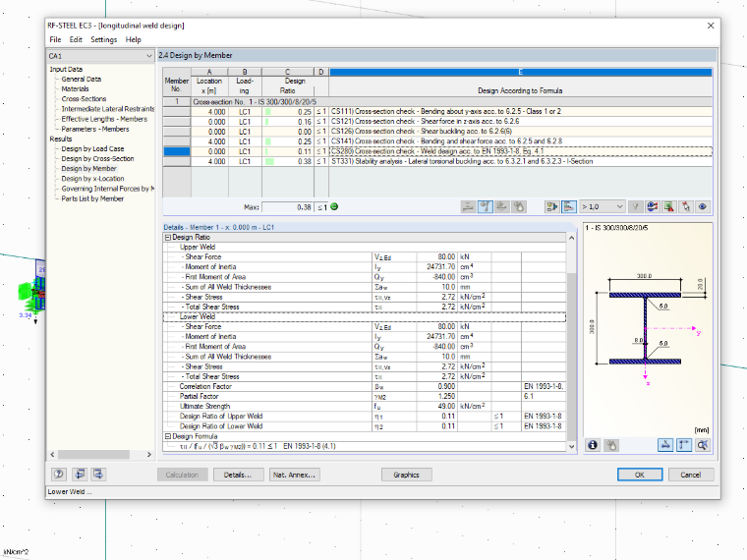Toggle principal axes display icon
The width and height of the screenshot is (747, 560).
click(x=684, y=445)
